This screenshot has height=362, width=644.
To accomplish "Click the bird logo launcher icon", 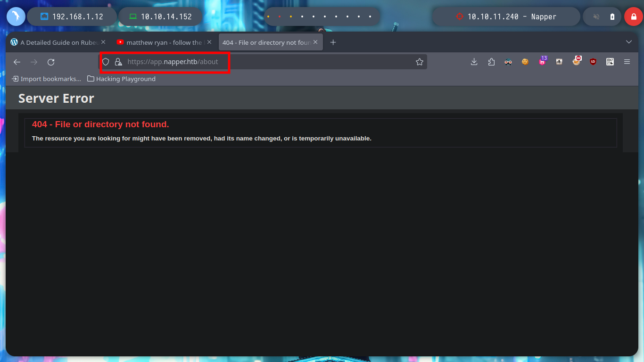I will click(16, 16).
